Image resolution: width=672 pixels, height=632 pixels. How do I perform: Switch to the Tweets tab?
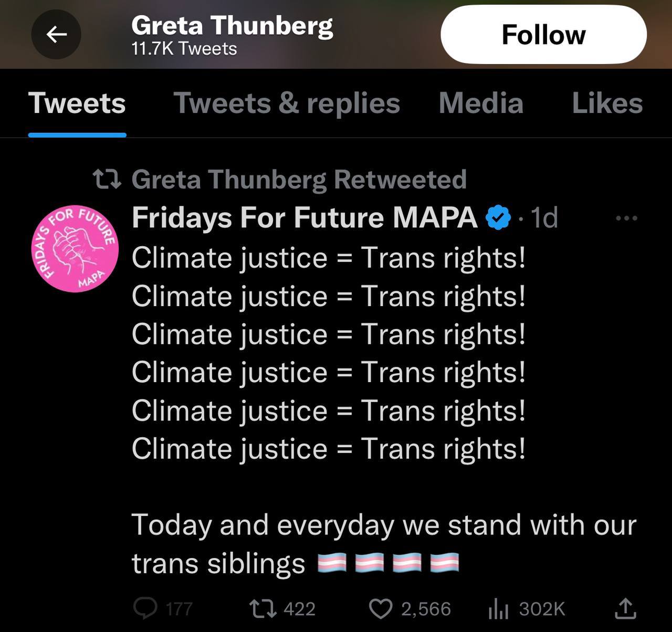[77, 103]
